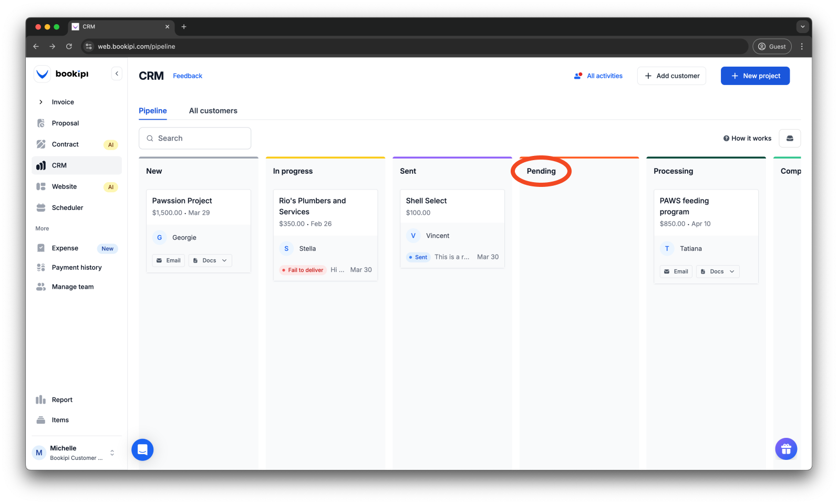This screenshot has width=838, height=504.
Task: Click the Sent status badge
Action: (418, 257)
